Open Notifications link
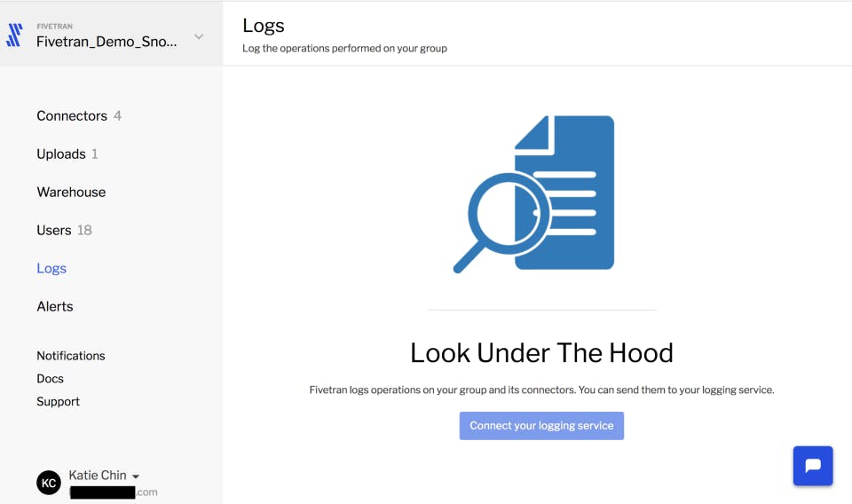The width and height of the screenshot is (852, 504). click(71, 356)
